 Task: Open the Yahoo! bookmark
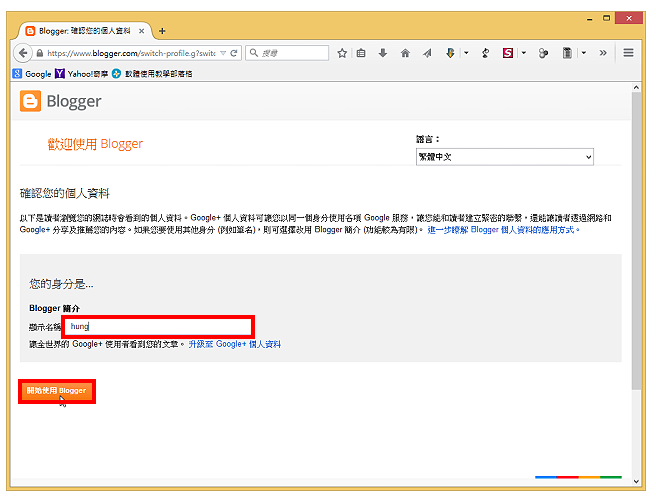point(82,74)
